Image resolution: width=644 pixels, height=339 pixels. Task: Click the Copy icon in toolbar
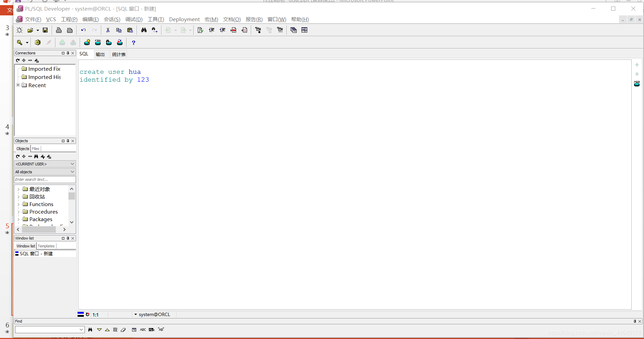pyautogui.click(x=119, y=30)
